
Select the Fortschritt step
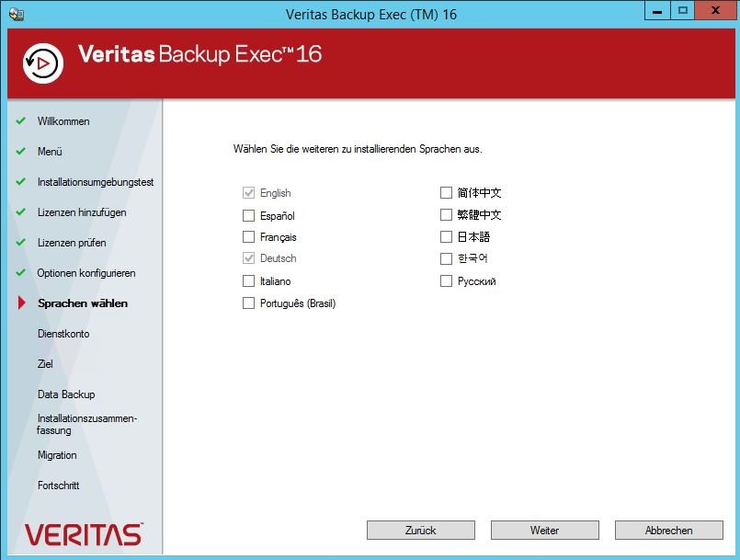[59, 486]
